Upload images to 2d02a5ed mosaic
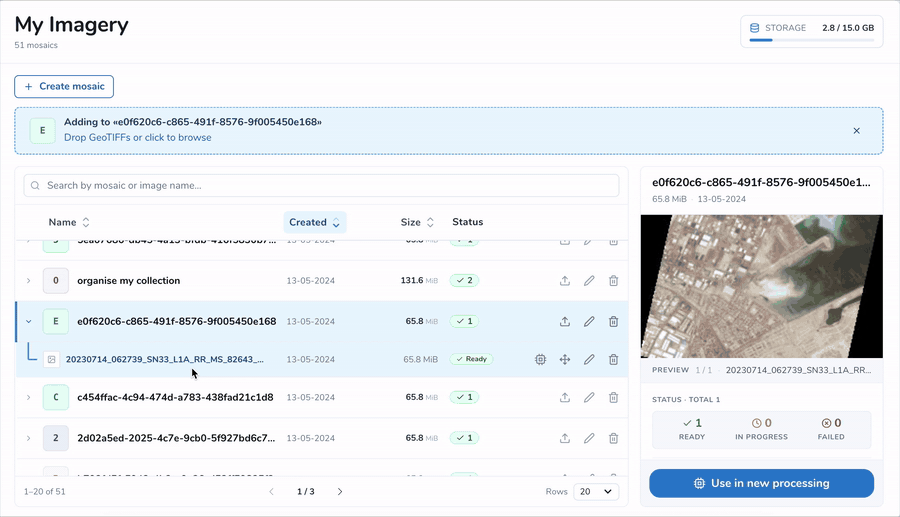Viewport: 900px width, 517px height. point(565,438)
